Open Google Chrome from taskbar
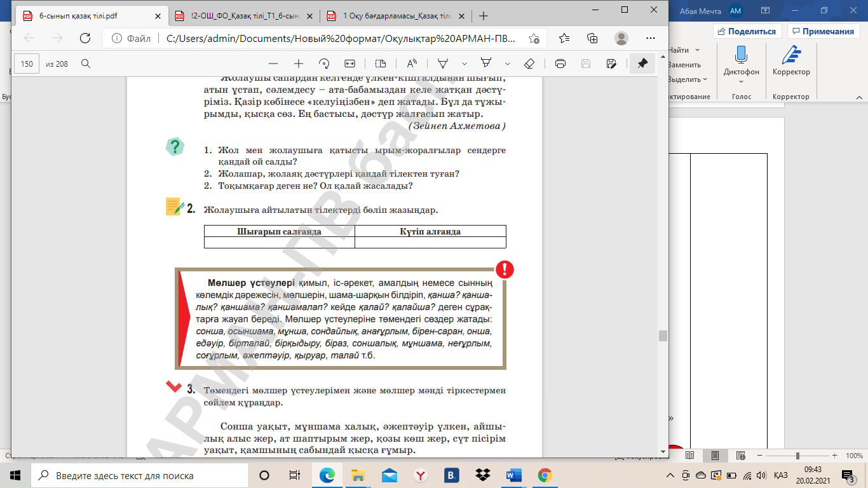The width and height of the screenshot is (868, 488). click(545, 475)
